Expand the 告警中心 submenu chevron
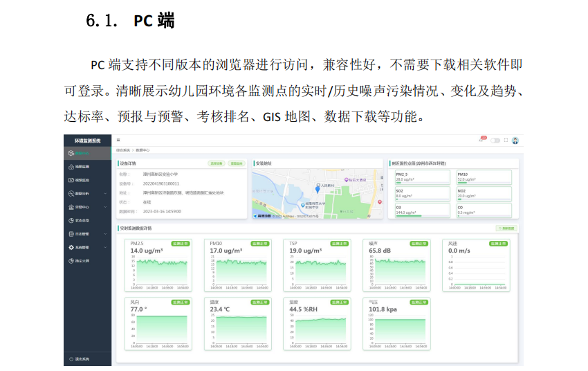 [x=105, y=207]
